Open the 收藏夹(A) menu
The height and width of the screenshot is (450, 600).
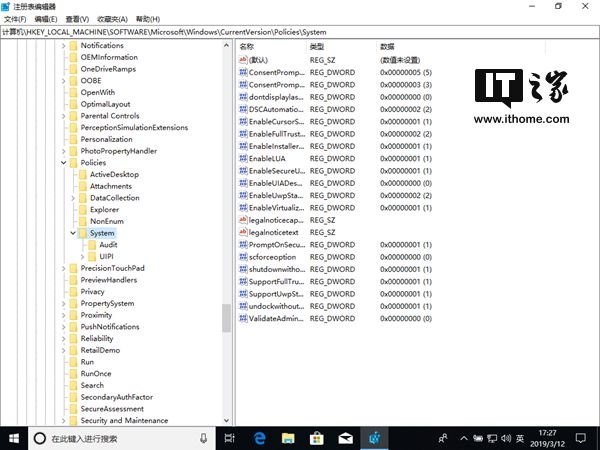[x=112, y=19]
